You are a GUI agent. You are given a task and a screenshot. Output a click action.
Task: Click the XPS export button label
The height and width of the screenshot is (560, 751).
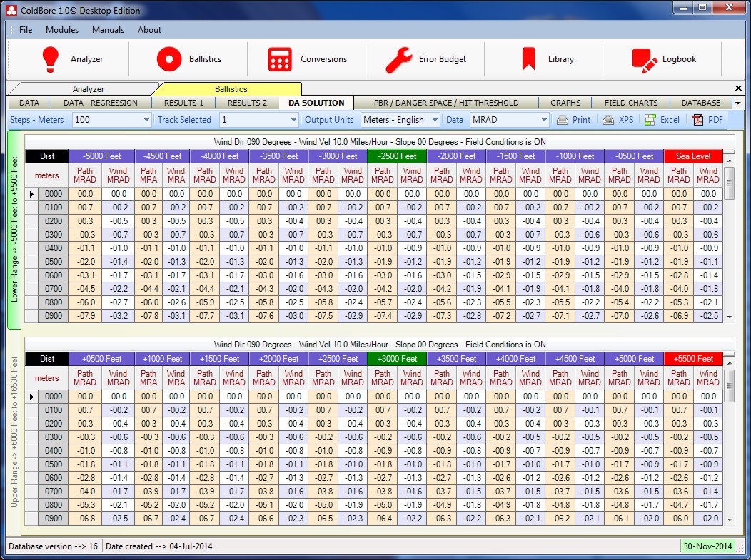[626, 120]
